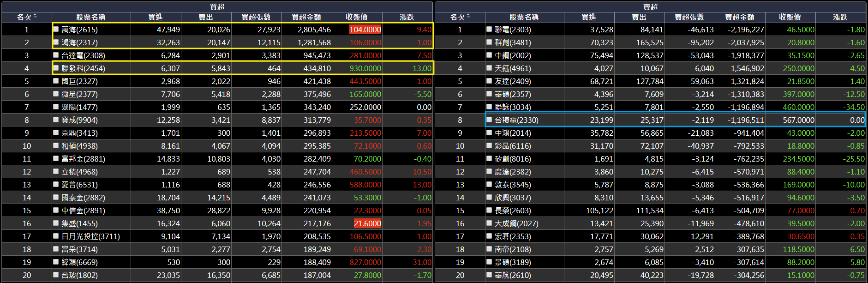The image size is (868, 283).
Task: Sort by the 買超張數 column header
Action: pos(256,17)
